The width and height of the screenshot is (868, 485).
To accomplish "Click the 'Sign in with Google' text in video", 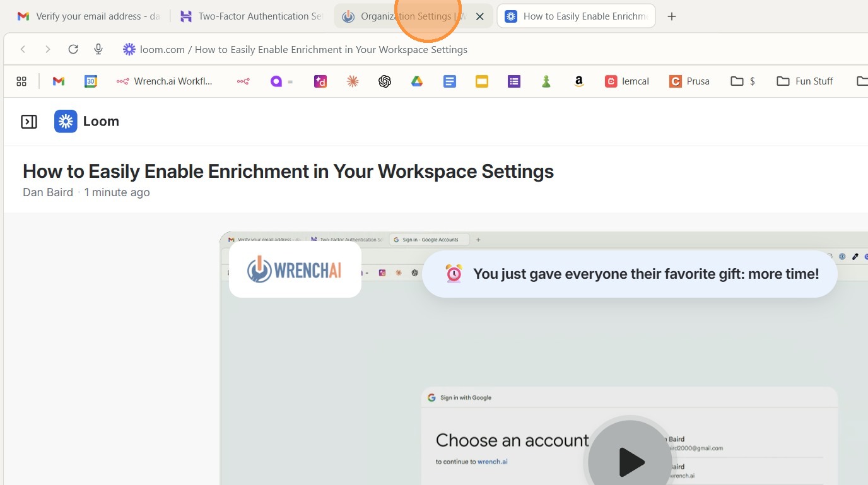I will [466, 398].
